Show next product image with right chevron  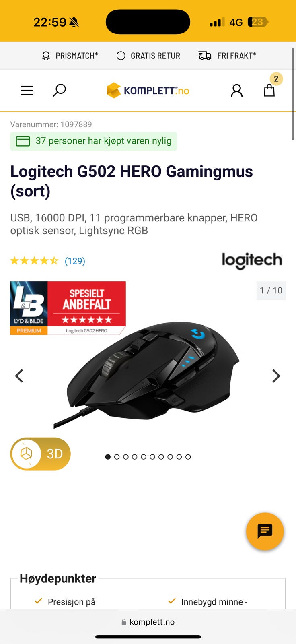point(276,376)
